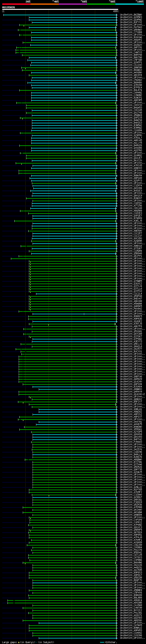Open the UniRef100_Q5KN60 hit label
The height and width of the screenshot is (644, 146).
point(131,30)
